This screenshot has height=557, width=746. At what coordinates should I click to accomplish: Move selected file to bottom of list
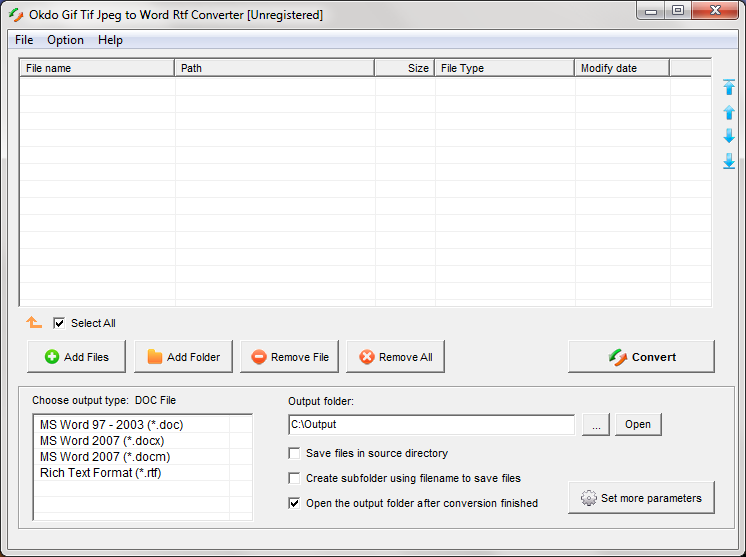pyautogui.click(x=729, y=161)
